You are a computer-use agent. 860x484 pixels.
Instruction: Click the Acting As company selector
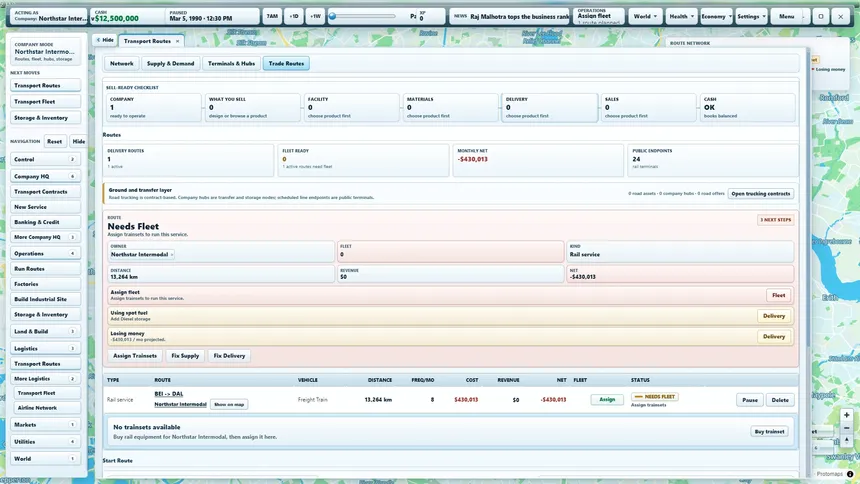[x=48, y=16]
